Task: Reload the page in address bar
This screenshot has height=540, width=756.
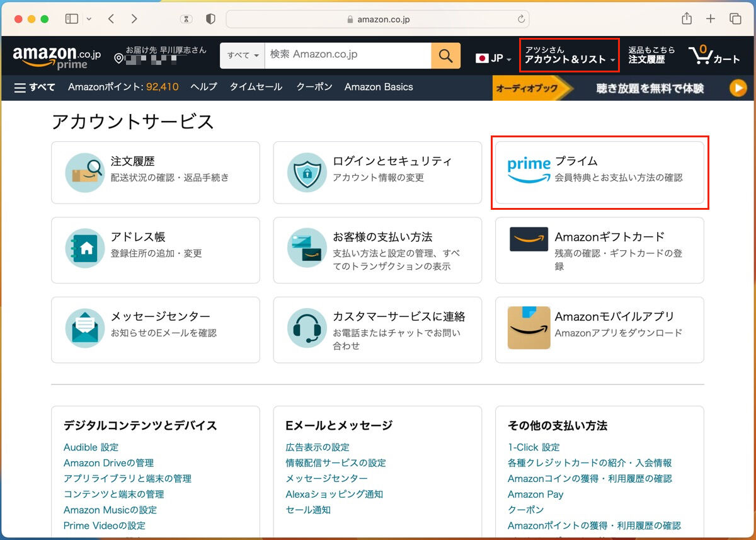Action: [x=521, y=20]
